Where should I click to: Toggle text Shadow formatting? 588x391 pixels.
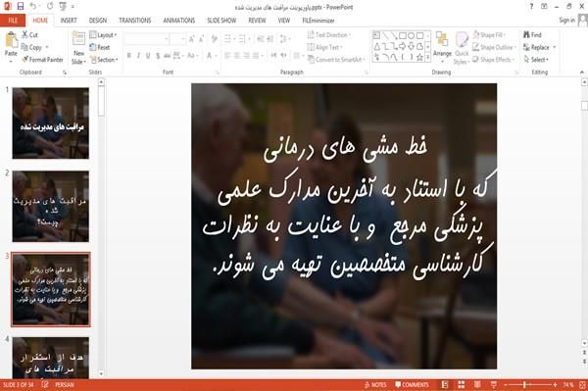[158, 56]
